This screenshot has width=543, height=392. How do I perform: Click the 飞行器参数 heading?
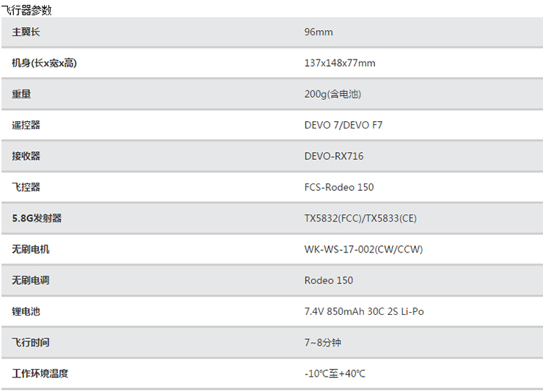pos(27,10)
